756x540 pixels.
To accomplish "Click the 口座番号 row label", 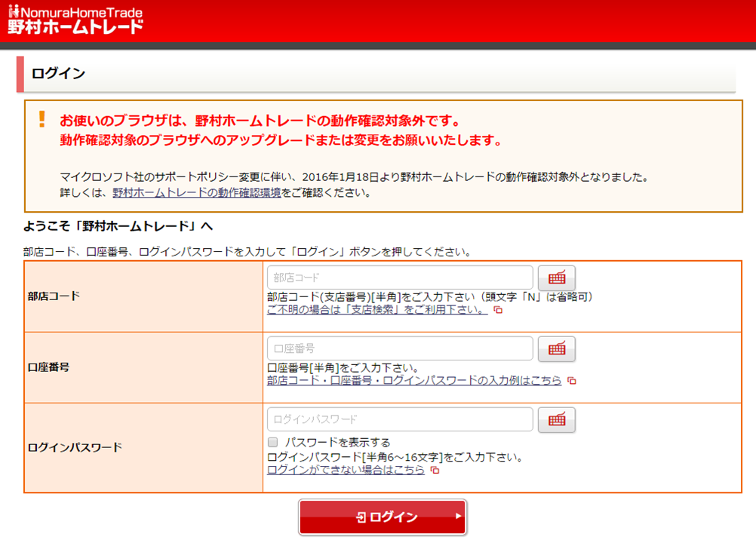I will click(x=48, y=367).
